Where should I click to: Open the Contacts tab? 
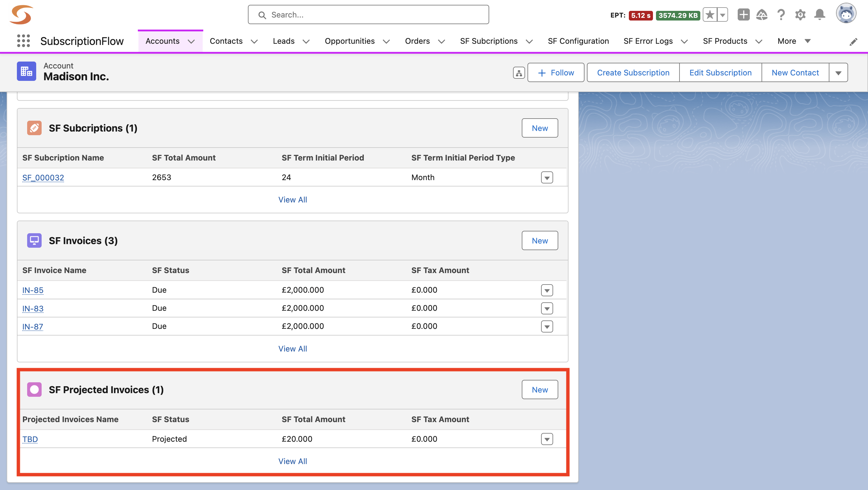(x=226, y=41)
